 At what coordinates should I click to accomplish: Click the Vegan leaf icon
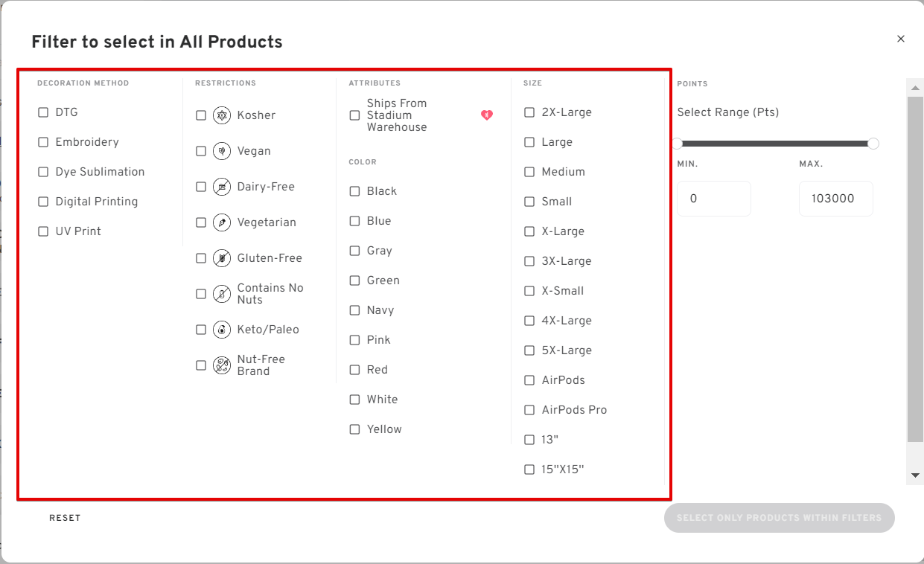click(222, 151)
